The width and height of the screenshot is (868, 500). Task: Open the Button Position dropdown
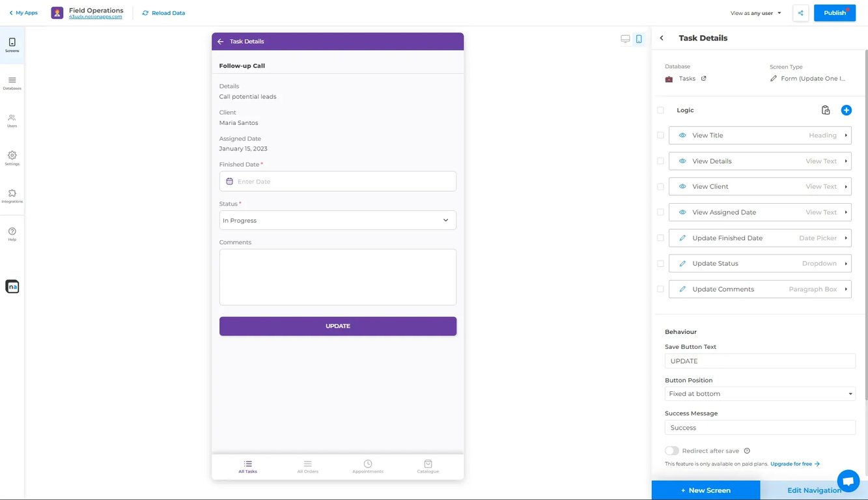[760, 394]
